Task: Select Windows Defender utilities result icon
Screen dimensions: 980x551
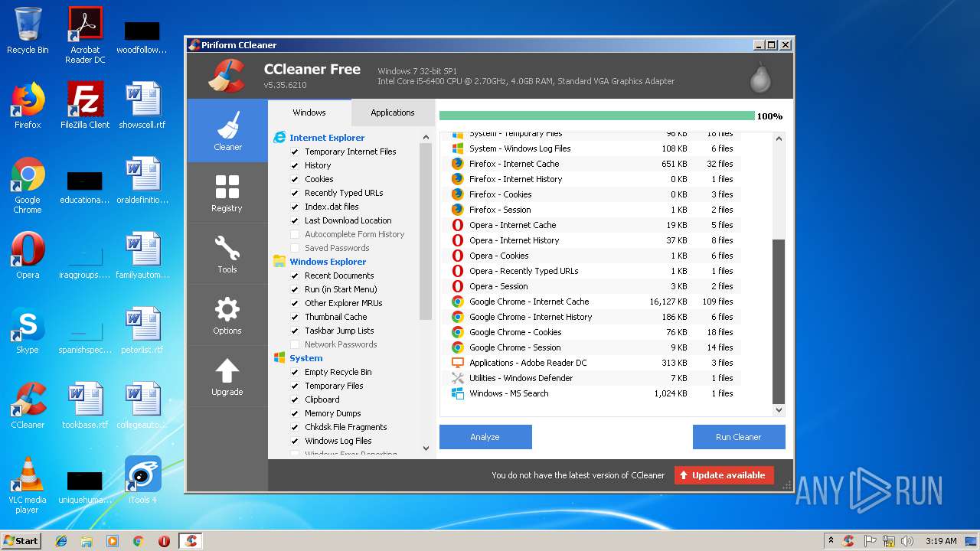Action: [458, 378]
